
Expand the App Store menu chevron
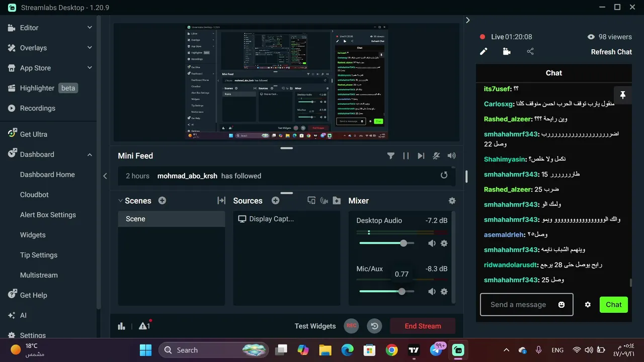[90, 68]
